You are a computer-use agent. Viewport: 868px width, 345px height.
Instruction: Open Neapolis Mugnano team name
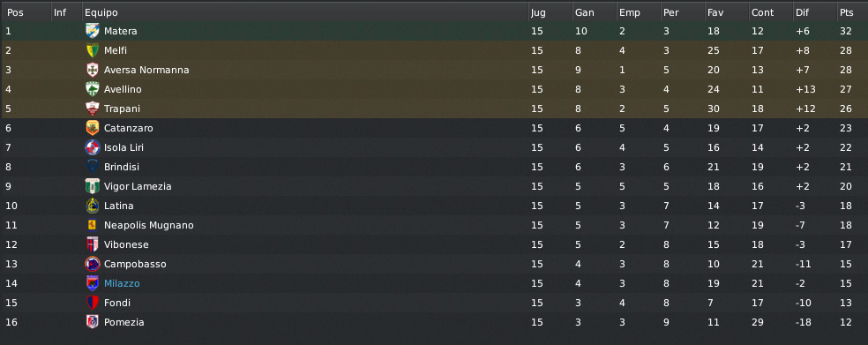(149, 225)
